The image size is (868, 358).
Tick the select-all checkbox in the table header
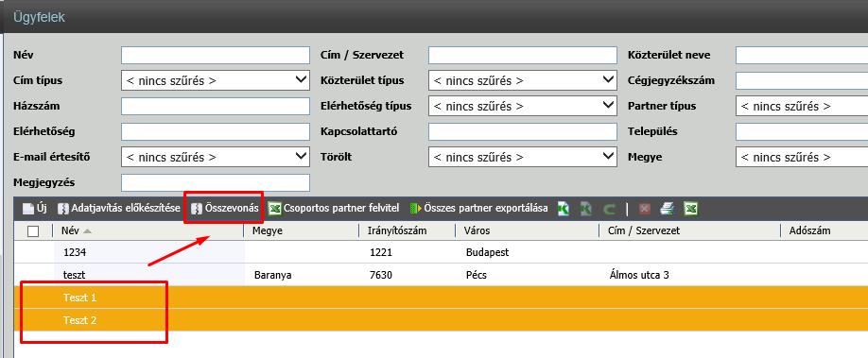click(x=33, y=231)
